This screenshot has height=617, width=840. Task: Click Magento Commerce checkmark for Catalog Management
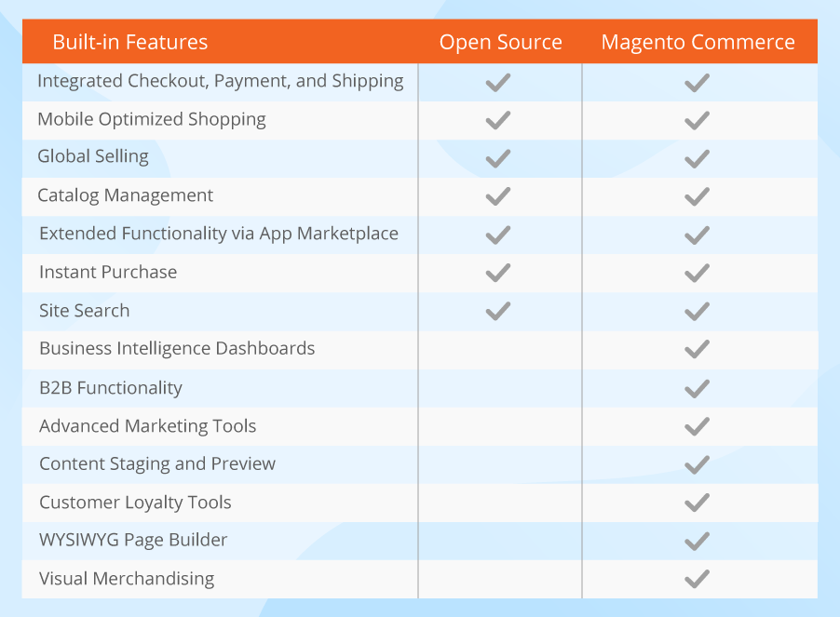tap(697, 196)
